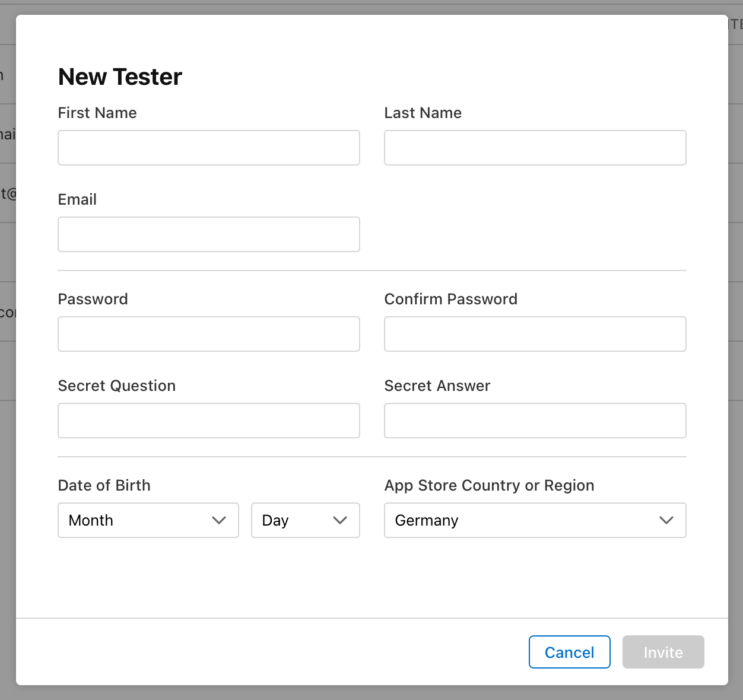Click the Germany dropdown chevron arrow
The image size is (743, 700).
666,520
